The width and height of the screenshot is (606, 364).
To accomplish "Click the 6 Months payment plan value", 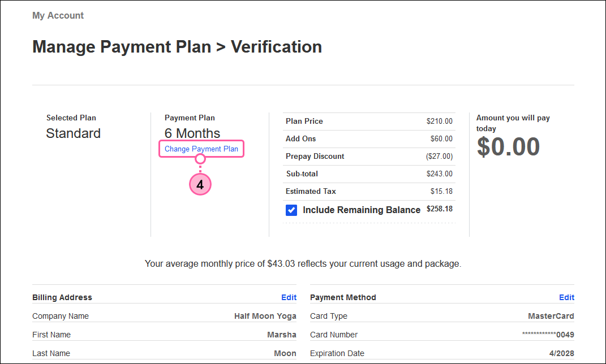I will [192, 133].
